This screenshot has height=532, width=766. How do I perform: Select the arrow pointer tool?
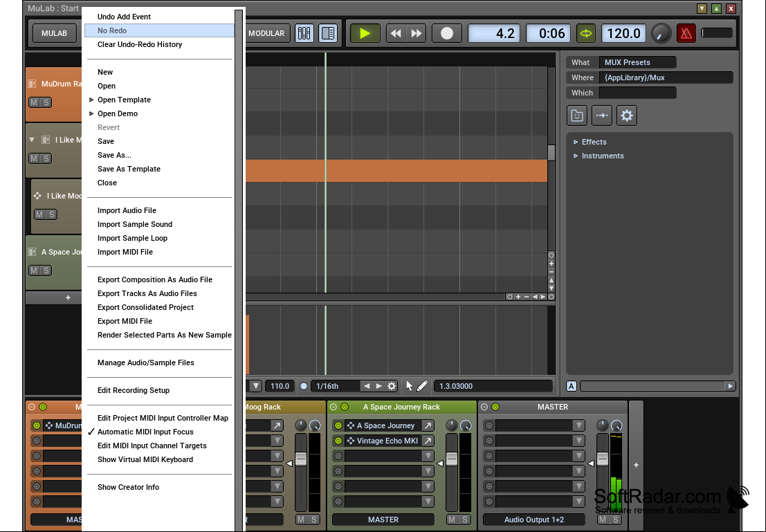pos(410,387)
